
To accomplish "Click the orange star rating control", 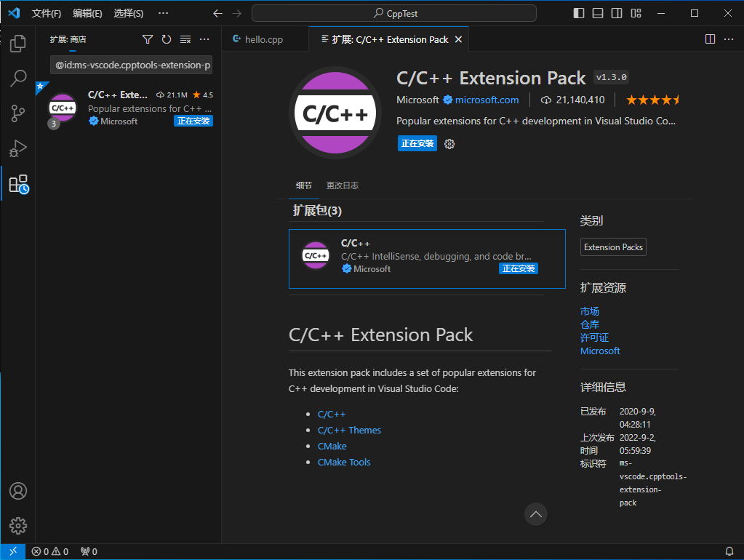I will (x=652, y=100).
